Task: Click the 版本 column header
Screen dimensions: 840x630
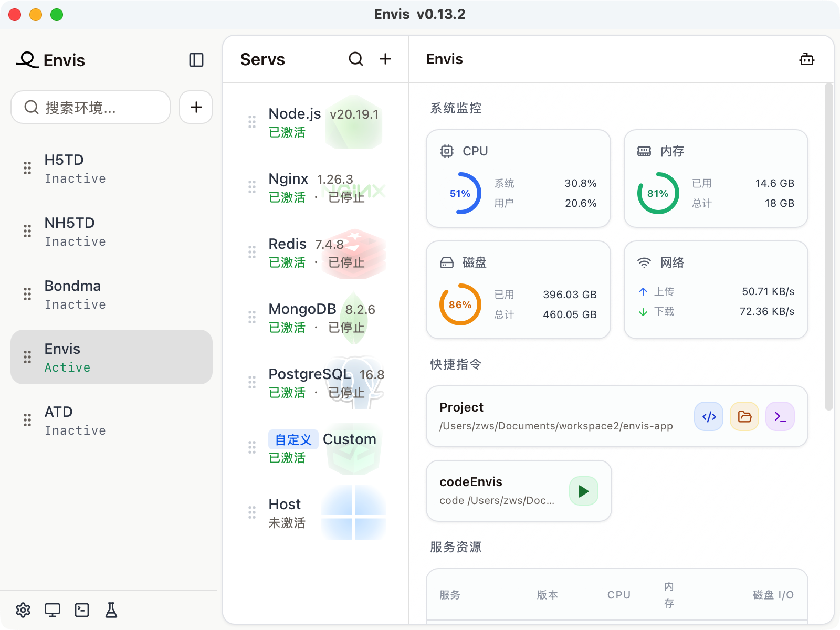Action: 547,595
